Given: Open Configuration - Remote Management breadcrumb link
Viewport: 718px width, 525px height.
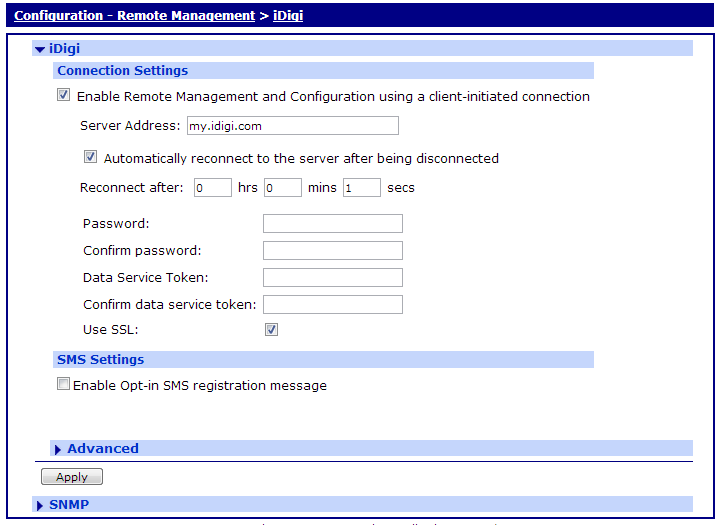Looking at the screenshot, I should [135, 15].
